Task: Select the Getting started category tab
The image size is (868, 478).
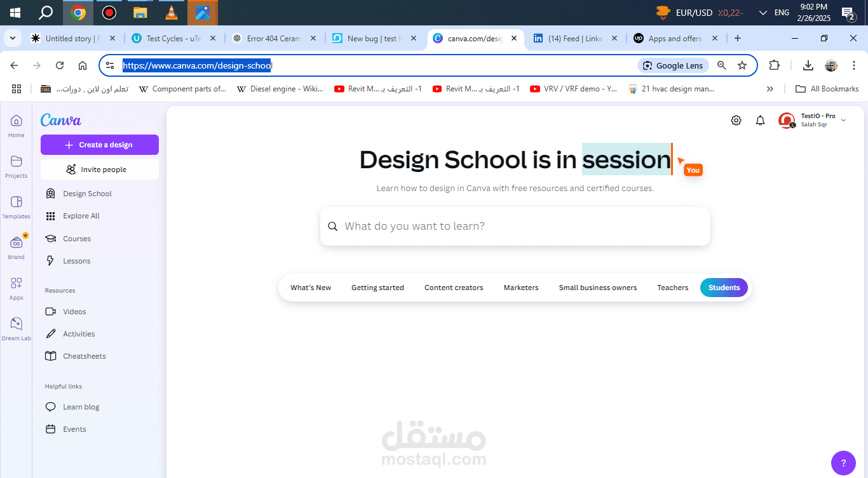Action: (x=377, y=288)
